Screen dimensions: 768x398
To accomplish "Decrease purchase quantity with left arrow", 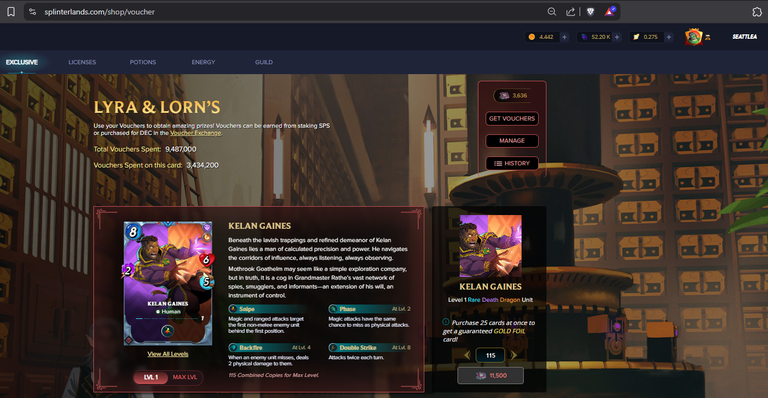I will coord(467,355).
